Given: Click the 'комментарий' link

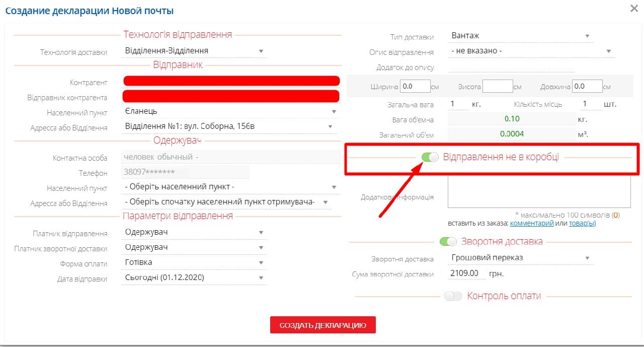Looking at the screenshot, I should tap(532, 223).
